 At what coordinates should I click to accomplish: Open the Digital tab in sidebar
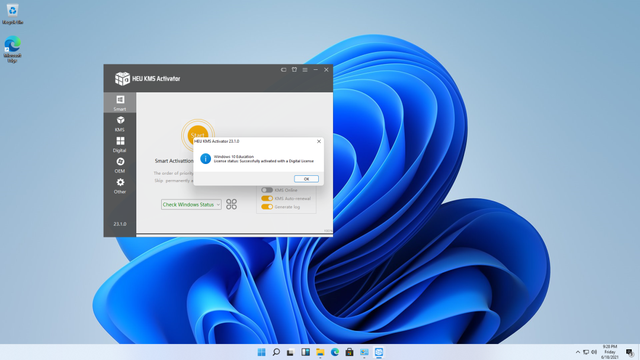click(120, 144)
